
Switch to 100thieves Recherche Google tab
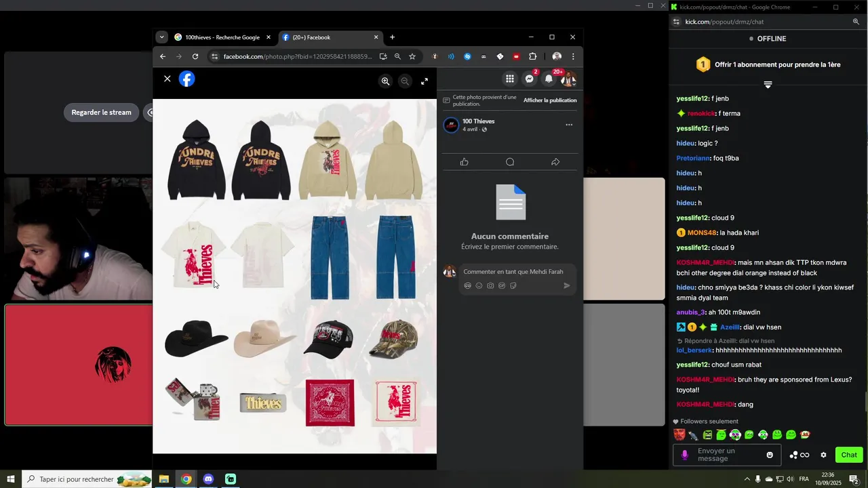tap(222, 37)
